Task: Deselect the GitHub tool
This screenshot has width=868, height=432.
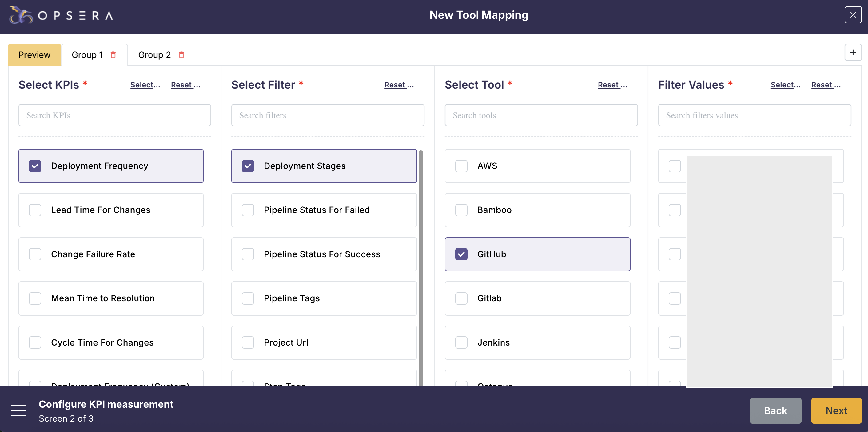Action: coord(461,254)
